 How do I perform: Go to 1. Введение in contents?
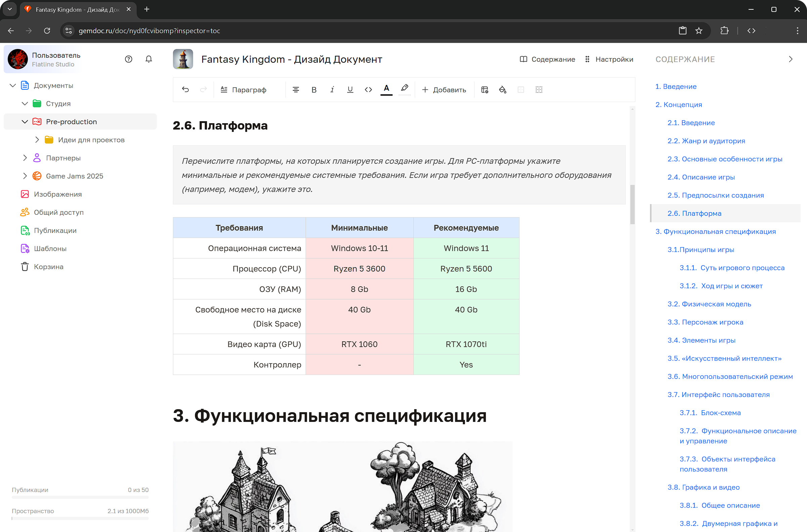click(676, 87)
